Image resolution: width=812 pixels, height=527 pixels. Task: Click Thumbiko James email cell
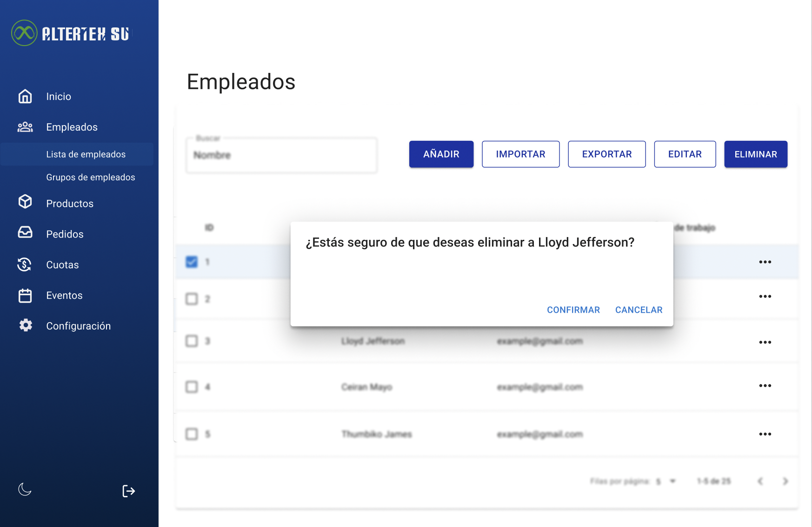[x=539, y=434]
